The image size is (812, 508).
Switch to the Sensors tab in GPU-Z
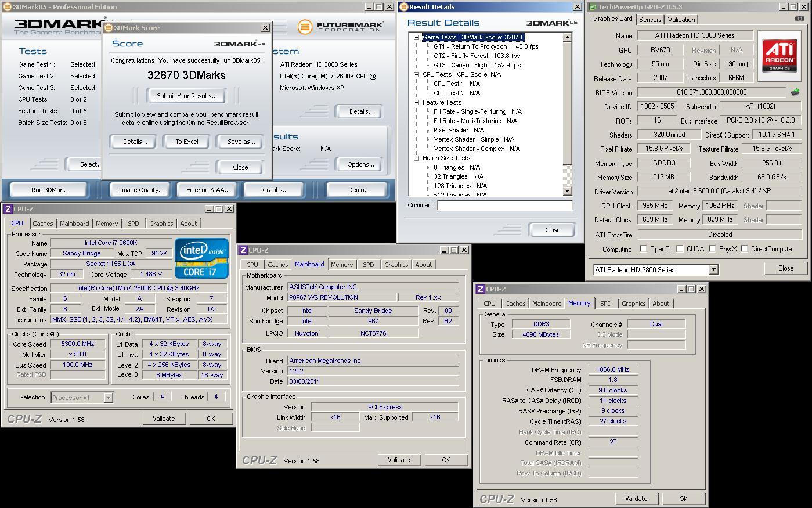point(650,19)
